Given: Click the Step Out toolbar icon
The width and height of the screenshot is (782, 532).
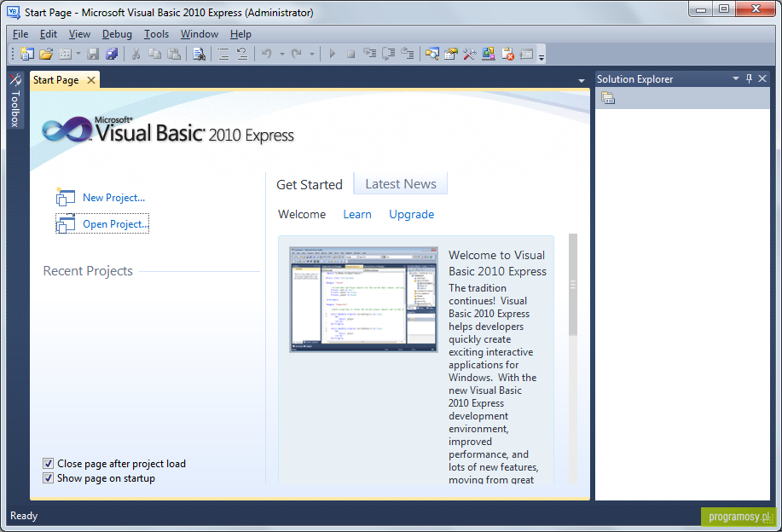Looking at the screenshot, I should (408, 54).
